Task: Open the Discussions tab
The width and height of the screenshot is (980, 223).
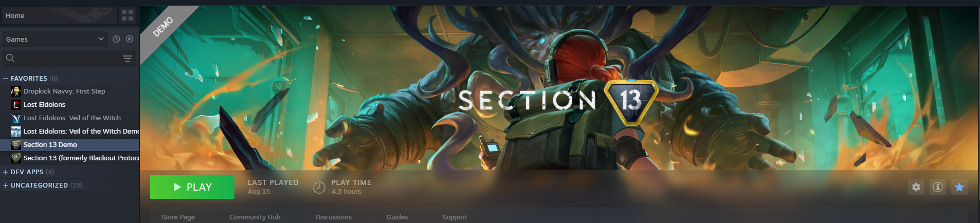Action: [x=334, y=217]
